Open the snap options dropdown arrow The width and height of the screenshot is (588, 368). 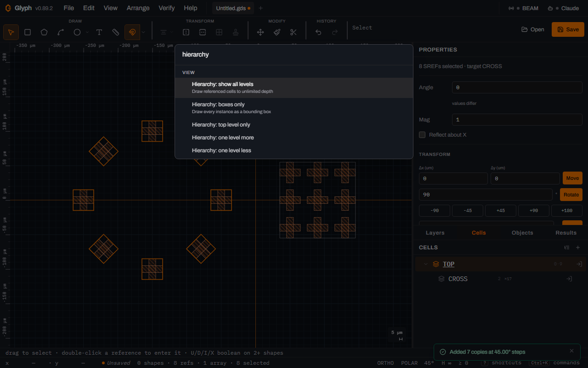point(143,32)
